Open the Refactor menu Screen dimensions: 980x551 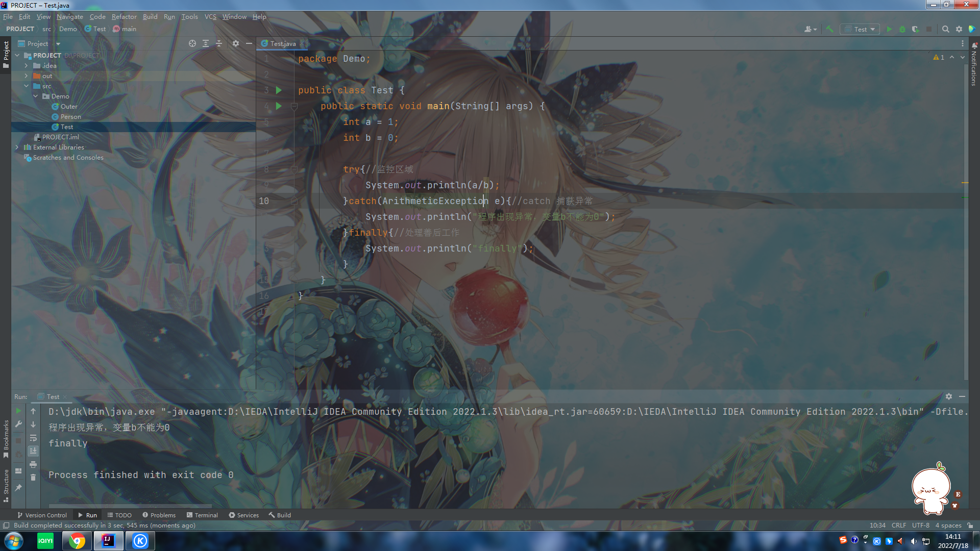pyautogui.click(x=124, y=16)
